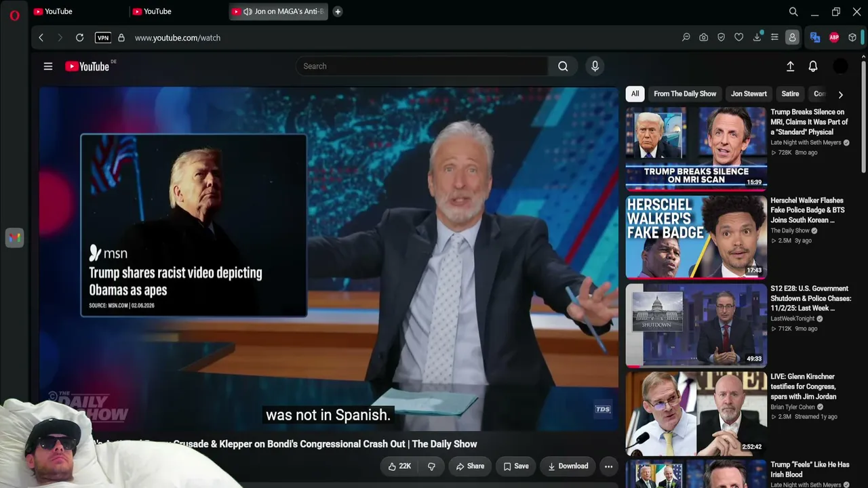Screen dimensions: 868x488
Task: Open the Opera main menu
Action: 14,15
